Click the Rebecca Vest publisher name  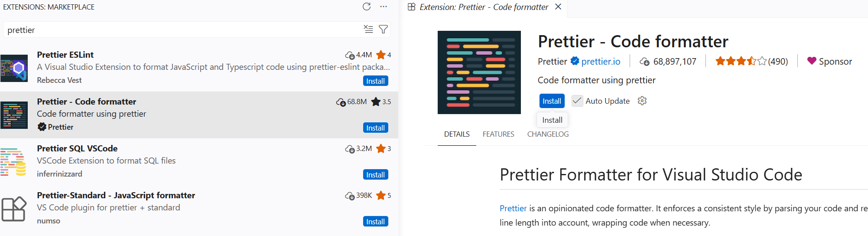[59, 80]
